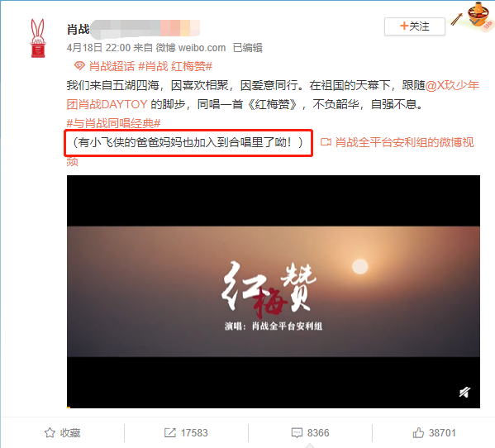Like the post with thumbs-up icon

pos(418,432)
